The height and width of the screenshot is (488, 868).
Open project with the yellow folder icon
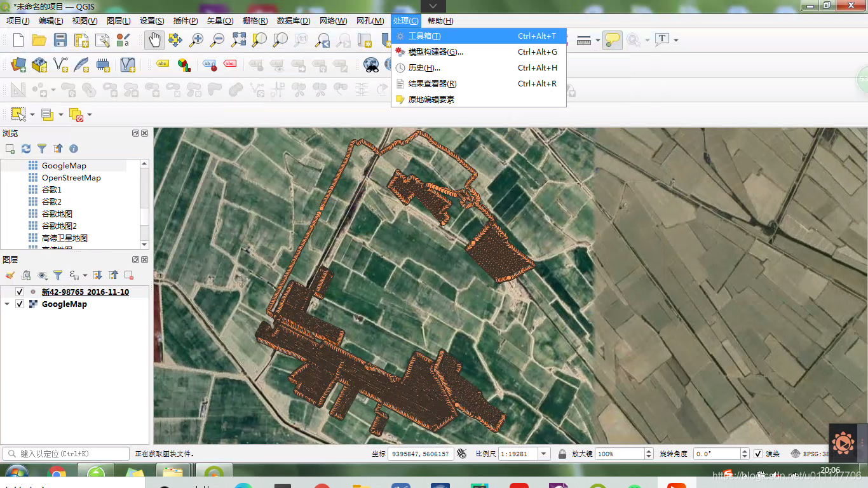pos(39,40)
